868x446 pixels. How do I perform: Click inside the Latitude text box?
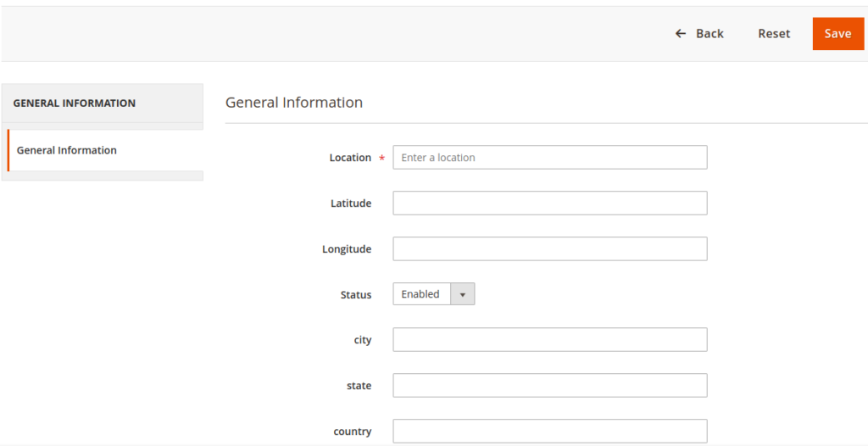pos(549,203)
